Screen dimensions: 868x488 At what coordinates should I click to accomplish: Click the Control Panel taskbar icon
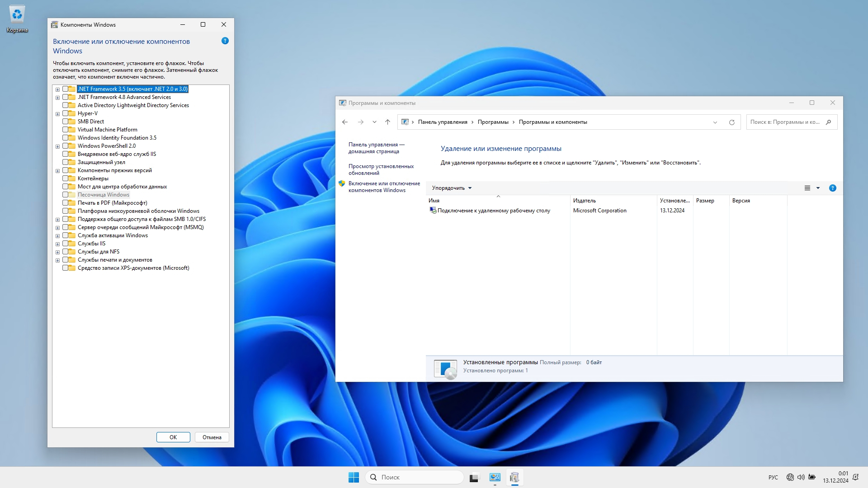coord(495,477)
